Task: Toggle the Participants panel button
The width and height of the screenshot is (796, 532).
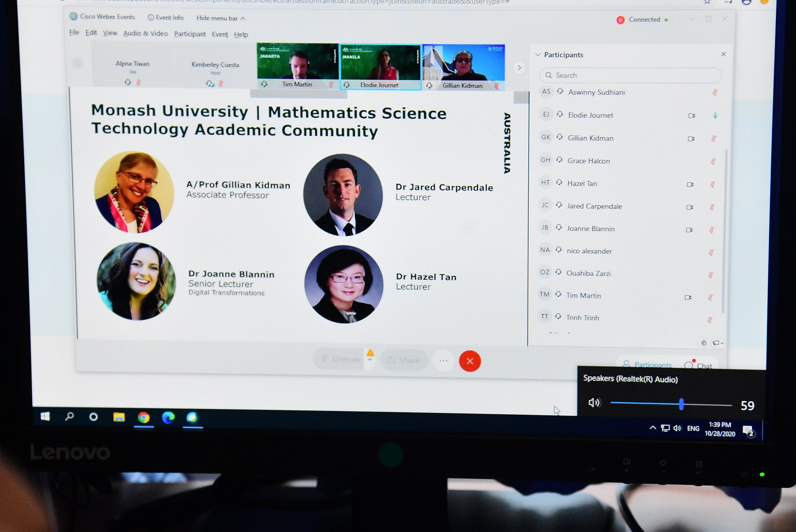Action: [647, 364]
